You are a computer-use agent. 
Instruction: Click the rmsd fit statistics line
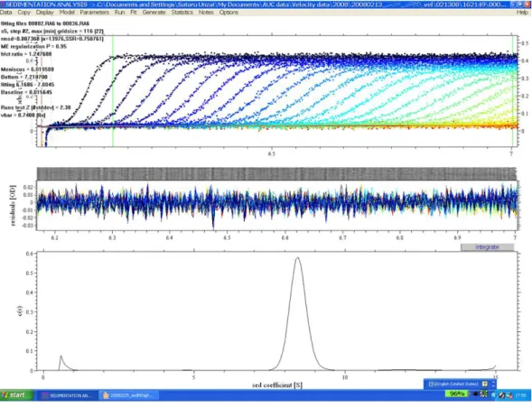pyautogui.click(x=52, y=39)
